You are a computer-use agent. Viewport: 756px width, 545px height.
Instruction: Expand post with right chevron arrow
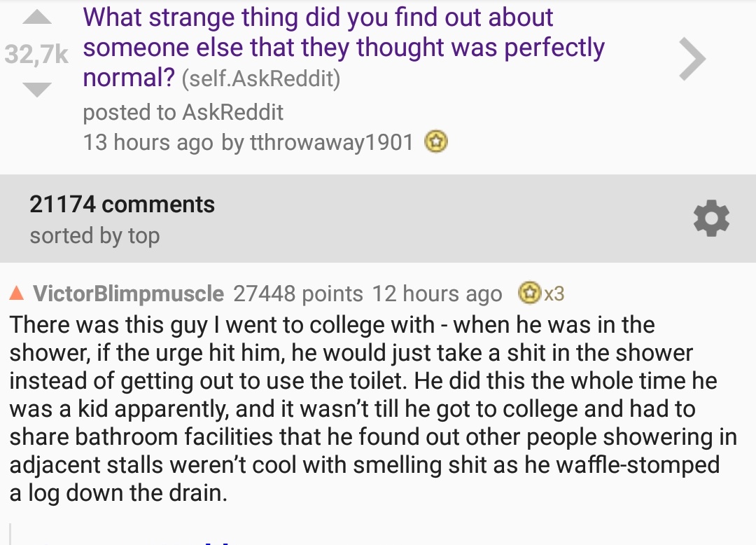click(x=692, y=59)
